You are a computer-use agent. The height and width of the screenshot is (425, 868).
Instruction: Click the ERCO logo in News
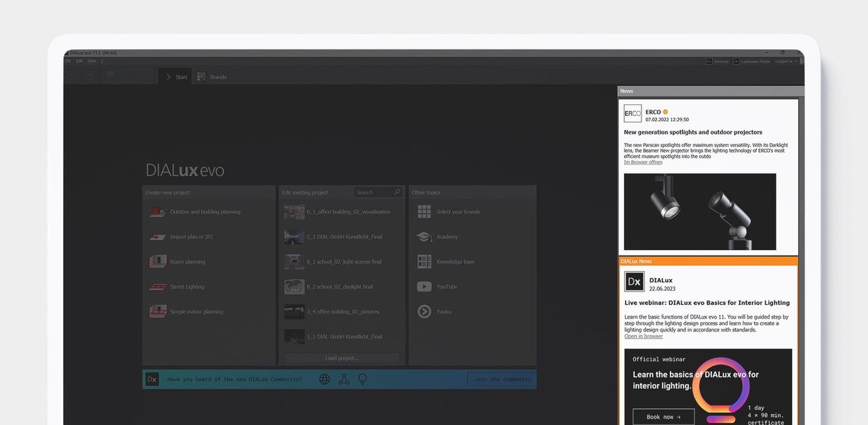[x=633, y=113]
